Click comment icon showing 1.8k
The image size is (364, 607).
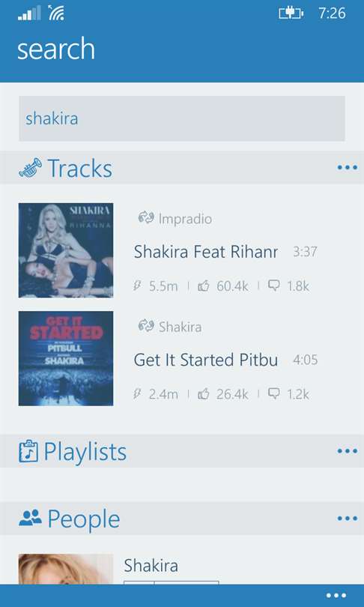pyautogui.click(x=274, y=286)
